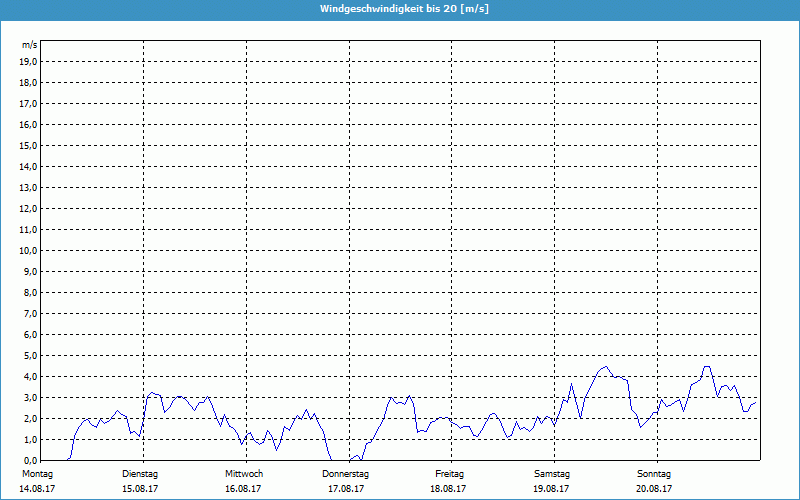Select the 'Donnerstag' day label
The width and height of the screenshot is (800, 500).
pyautogui.click(x=346, y=473)
